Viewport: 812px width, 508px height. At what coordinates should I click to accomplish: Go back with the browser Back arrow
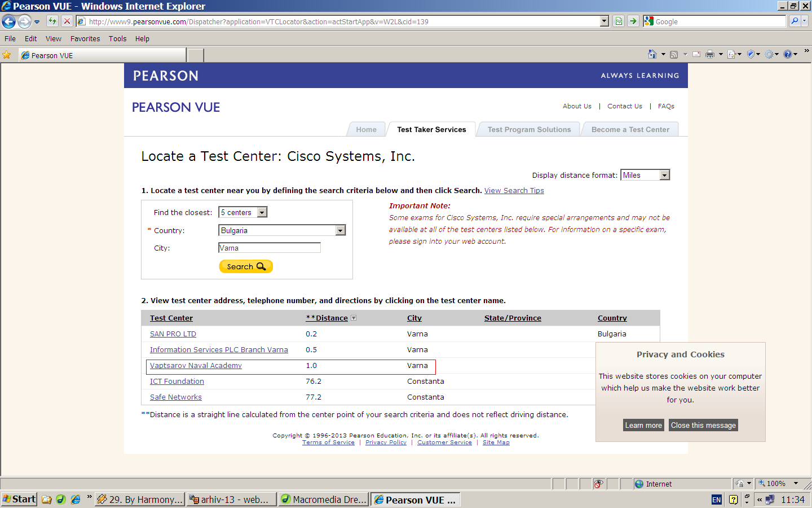8,21
